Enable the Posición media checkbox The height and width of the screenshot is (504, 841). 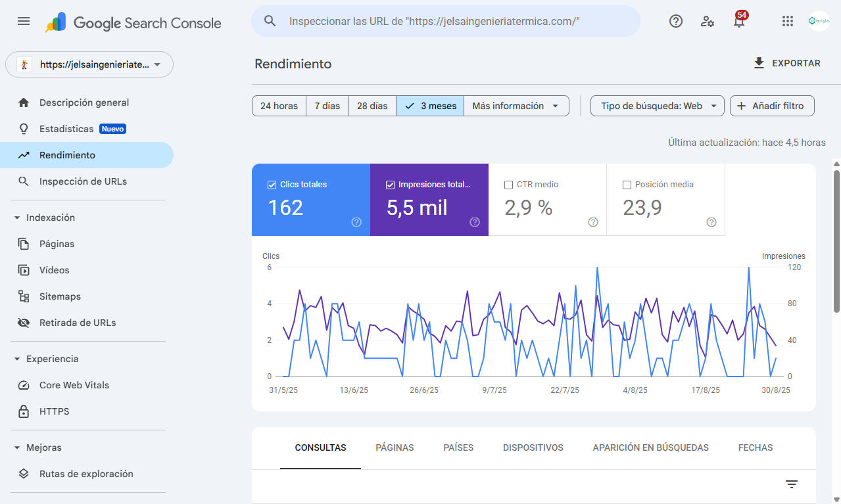click(x=627, y=185)
